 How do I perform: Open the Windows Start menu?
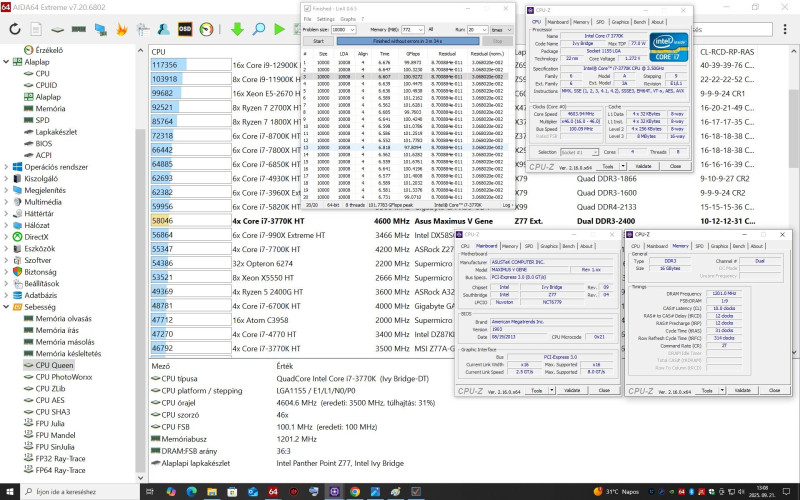tap(10, 492)
